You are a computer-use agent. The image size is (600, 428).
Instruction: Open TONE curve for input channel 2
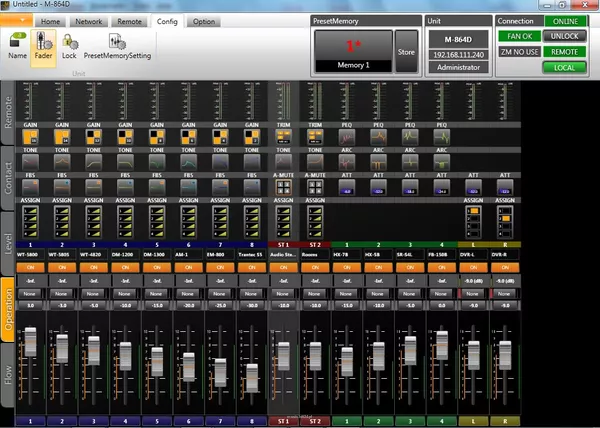(62, 162)
